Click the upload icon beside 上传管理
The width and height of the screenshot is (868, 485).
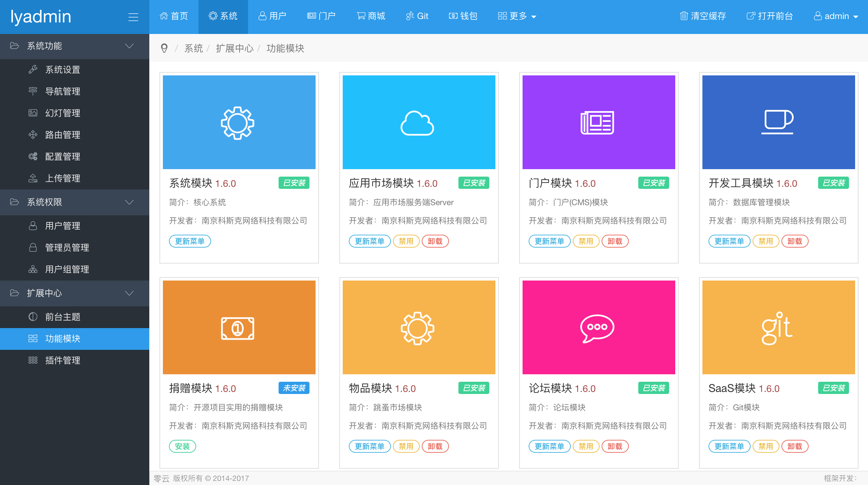[x=33, y=178]
